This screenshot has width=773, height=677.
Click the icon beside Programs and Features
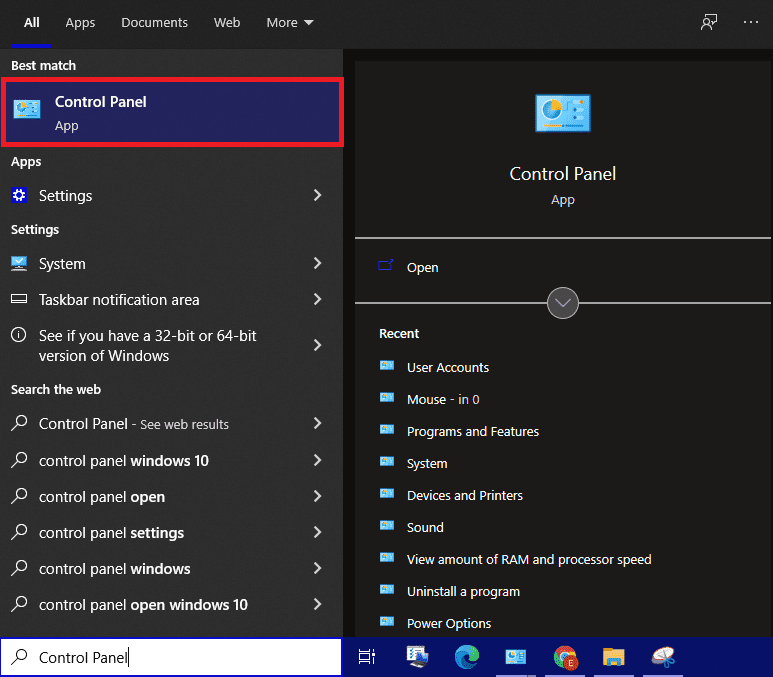pyautogui.click(x=386, y=430)
